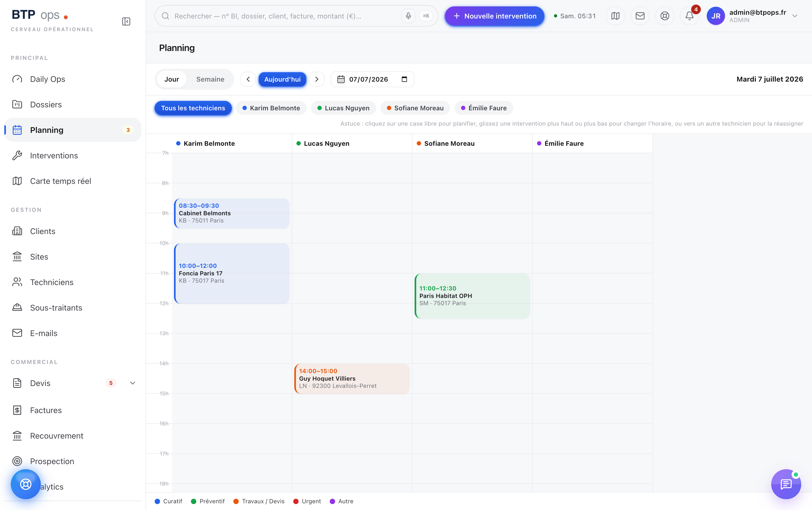The image size is (812, 510).
Task: Open the notifications bell
Action: [x=689, y=16]
